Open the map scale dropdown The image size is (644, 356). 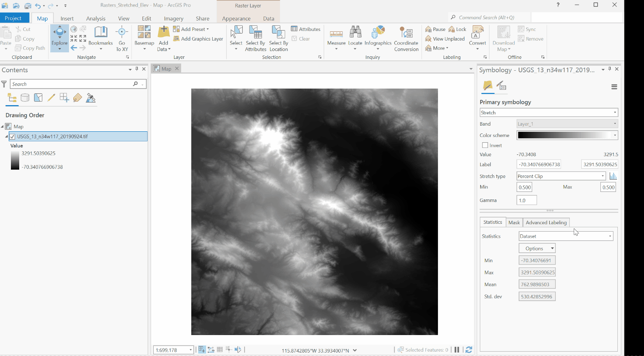point(191,350)
